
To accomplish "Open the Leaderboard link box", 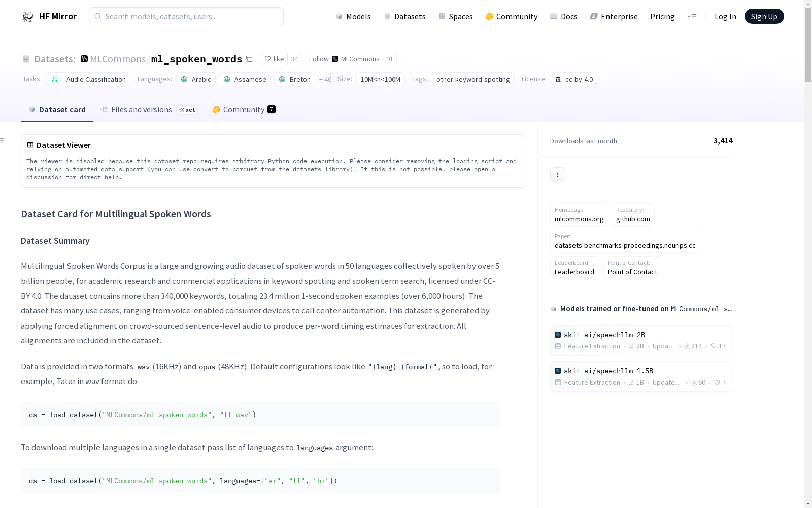I will (575, 267).
